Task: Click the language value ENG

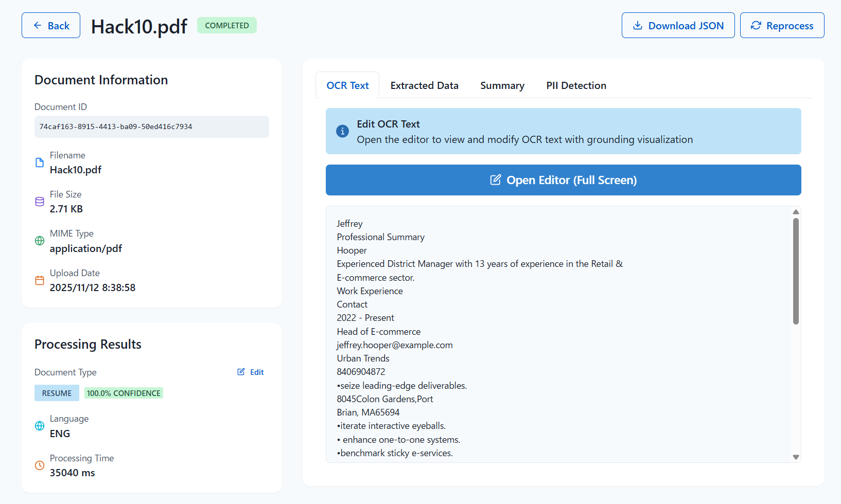Action: coord(60,434)
